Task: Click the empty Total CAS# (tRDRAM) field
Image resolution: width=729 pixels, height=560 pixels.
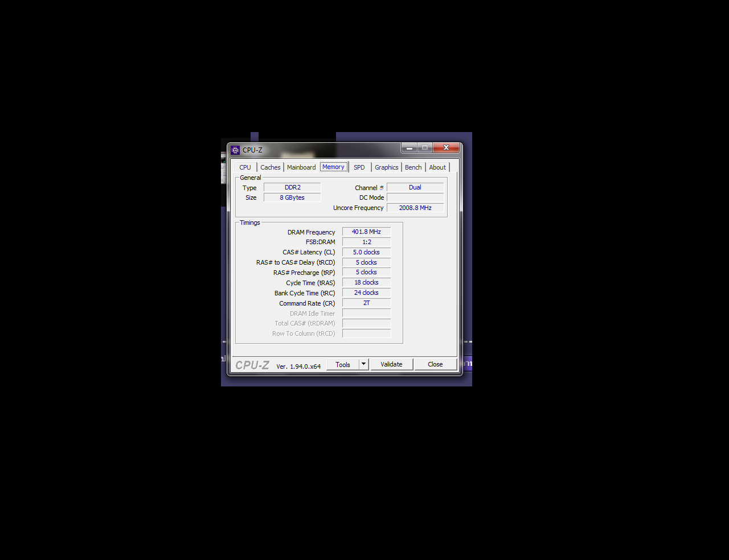Action: click(x=367, y=323)
